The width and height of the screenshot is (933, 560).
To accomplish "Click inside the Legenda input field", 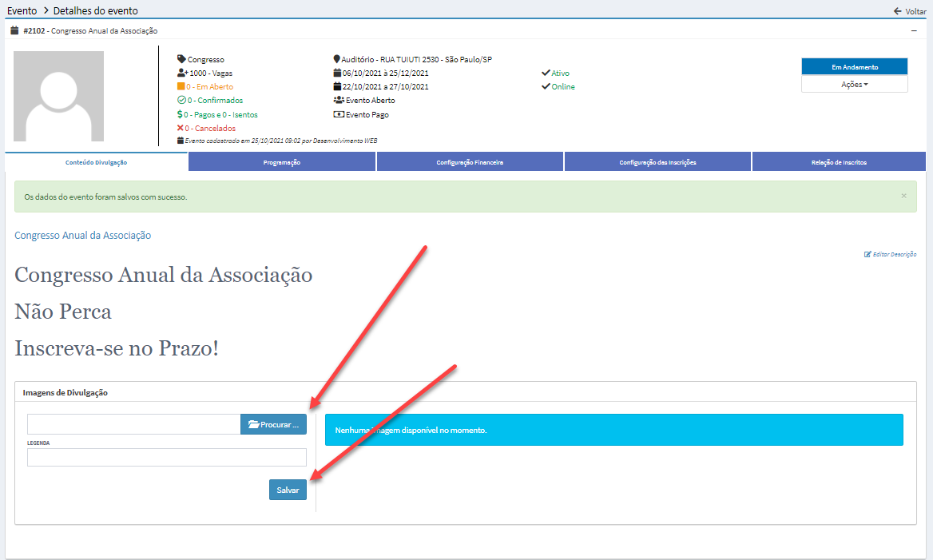I will [x=166, y=456].
